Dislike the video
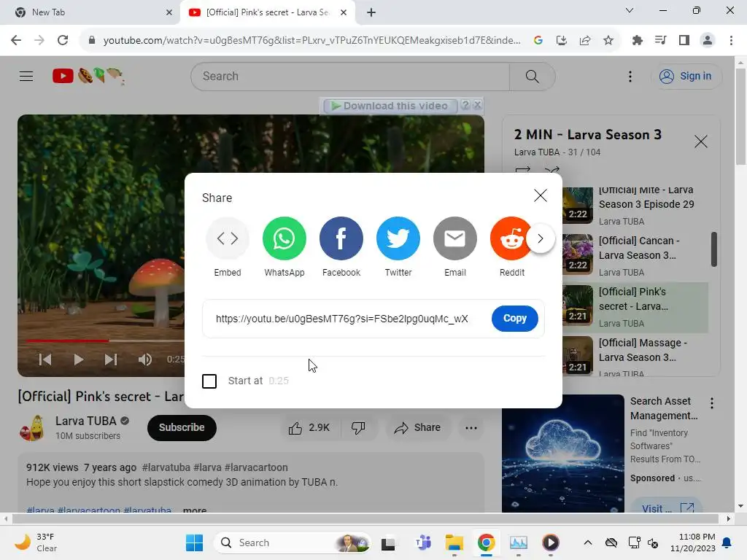The image size is (747, 560). pyautogui.click(x=358, y=427)
